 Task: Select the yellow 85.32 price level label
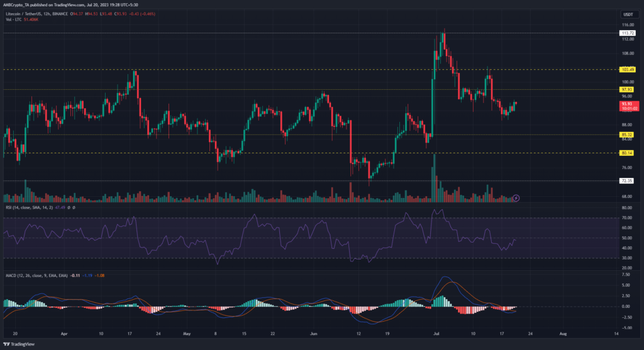[x=626, y=134]
